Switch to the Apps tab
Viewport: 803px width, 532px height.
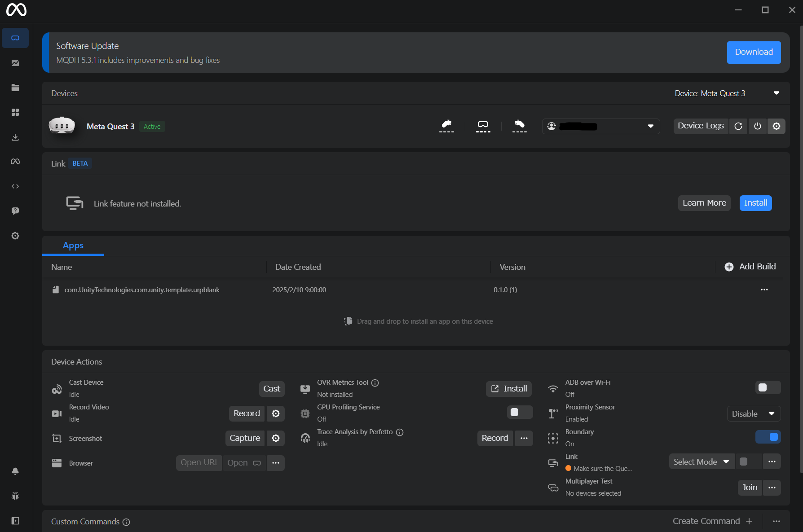[x=73, y=246]
